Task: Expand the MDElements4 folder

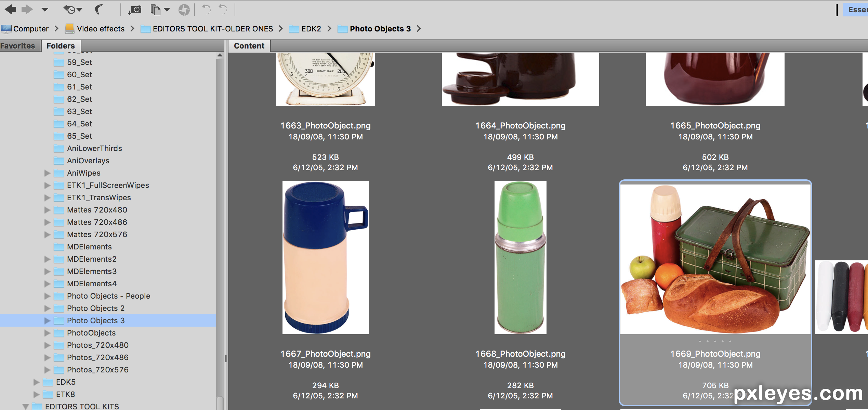Action: point(47,284)
